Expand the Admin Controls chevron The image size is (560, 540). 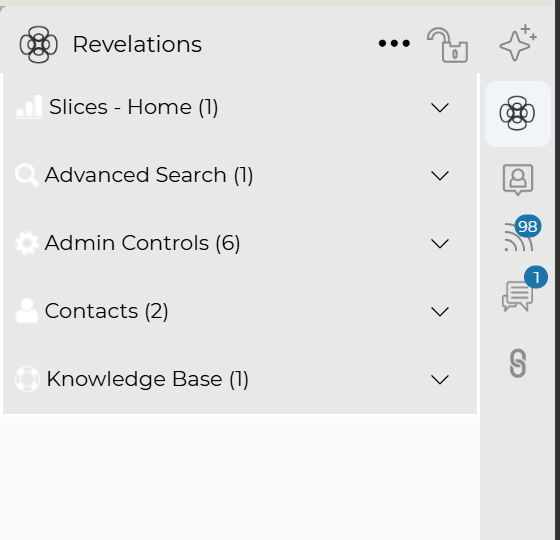(x=440, y=244)
